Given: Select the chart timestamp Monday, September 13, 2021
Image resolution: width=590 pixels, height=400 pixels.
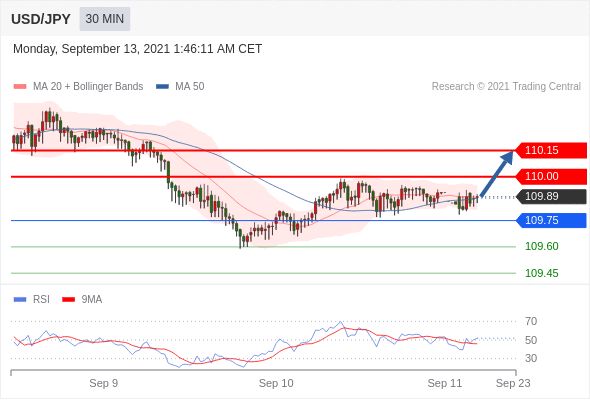Looking at the screenshot, I should [x=137, y=49].
